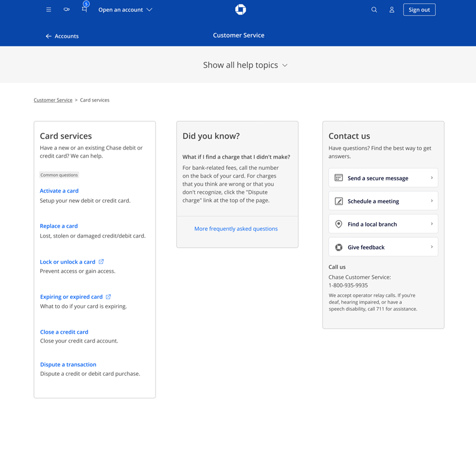
Task: Click the notifications flag icon
Action: [84, 9]
